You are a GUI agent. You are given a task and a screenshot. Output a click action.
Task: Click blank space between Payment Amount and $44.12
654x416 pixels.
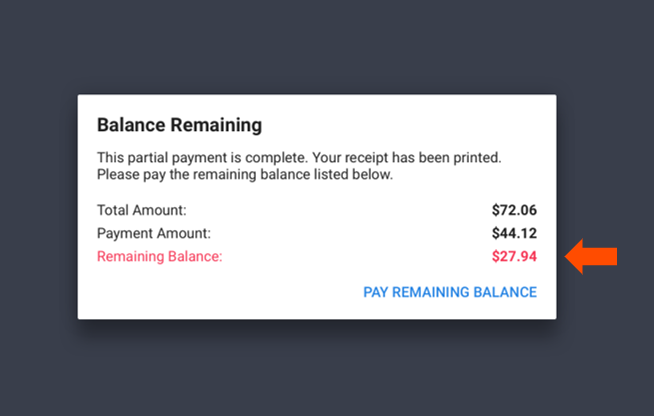[350, 233]
